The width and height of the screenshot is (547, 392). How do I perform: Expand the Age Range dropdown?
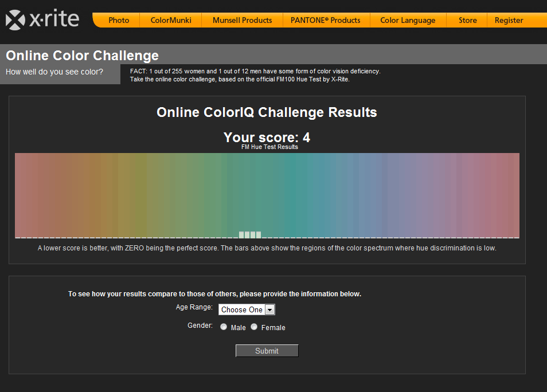[247, 309]
